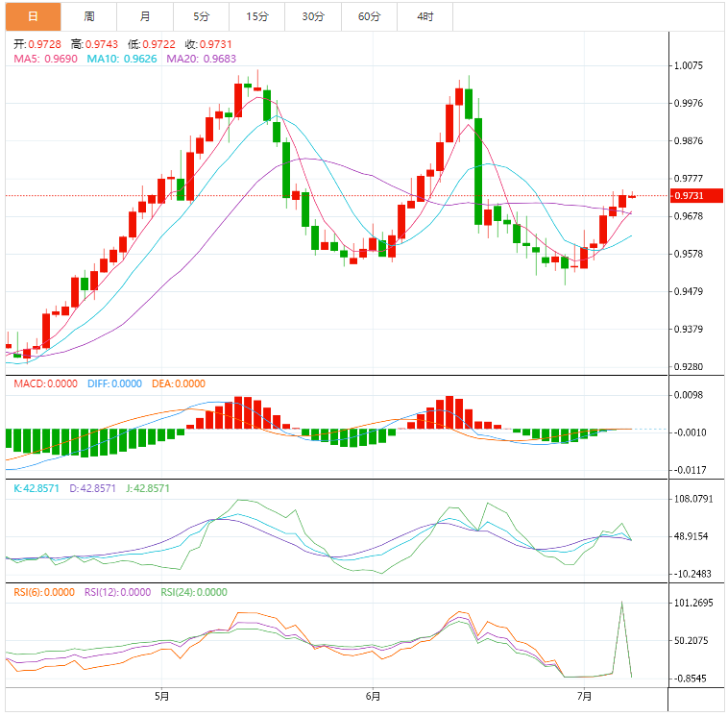Switch to the 月 monthly tab

(145, 16)
